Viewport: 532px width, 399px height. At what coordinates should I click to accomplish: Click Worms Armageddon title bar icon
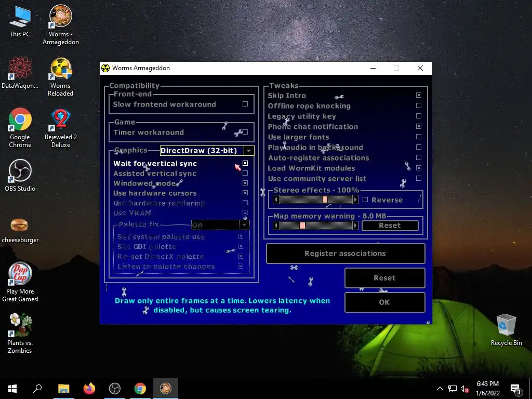pos(105,68)
